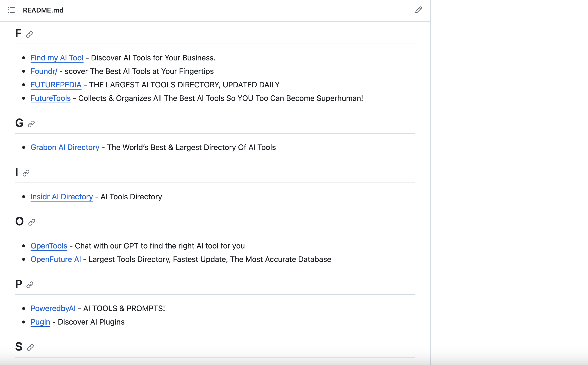Click the README.md file title
Screen dimensions: 588x365
coord(43,10)
